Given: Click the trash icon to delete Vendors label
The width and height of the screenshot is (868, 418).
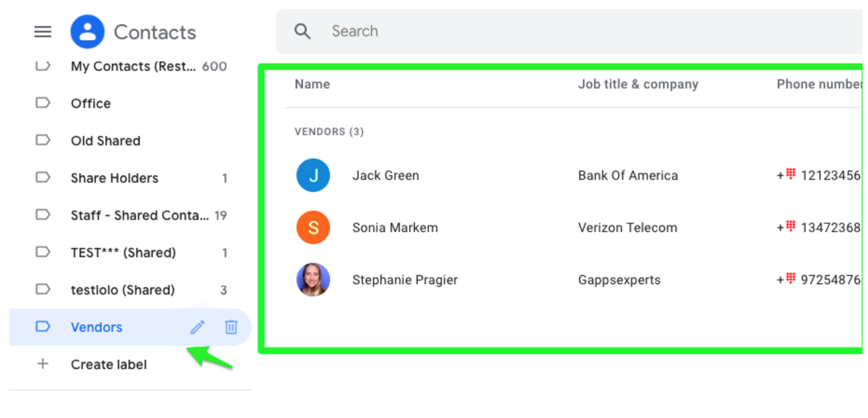Looking at the screenshot, I should click(x=231, y=327).
